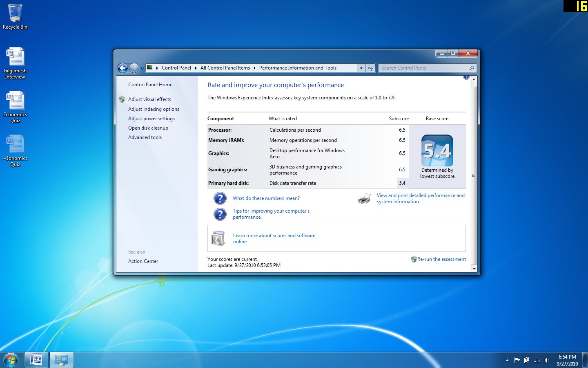Click the question icon beside What do these numbers mean
The image size is (588, 368).
[220, 198]
